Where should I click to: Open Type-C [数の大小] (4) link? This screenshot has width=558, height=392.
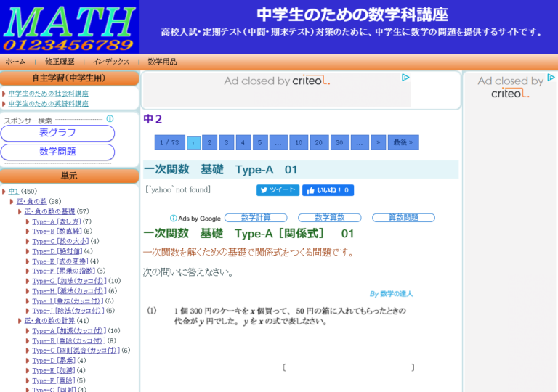pos(60,241)
